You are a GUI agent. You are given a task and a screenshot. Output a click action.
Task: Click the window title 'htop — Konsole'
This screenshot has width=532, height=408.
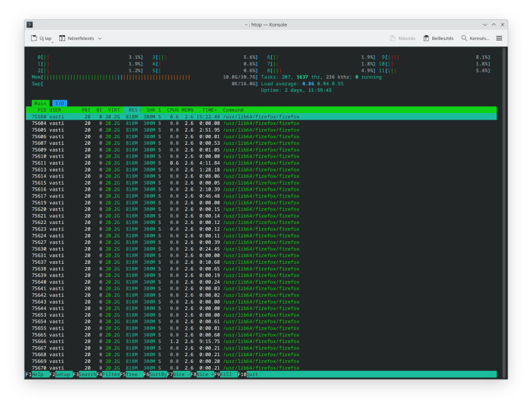coord(265,25)
